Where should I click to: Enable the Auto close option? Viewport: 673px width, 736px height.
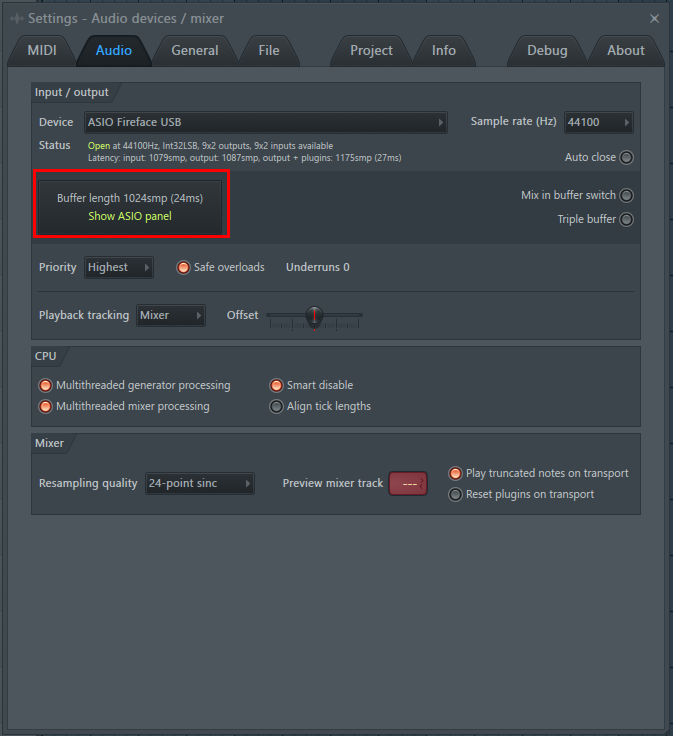click(626, 158)
